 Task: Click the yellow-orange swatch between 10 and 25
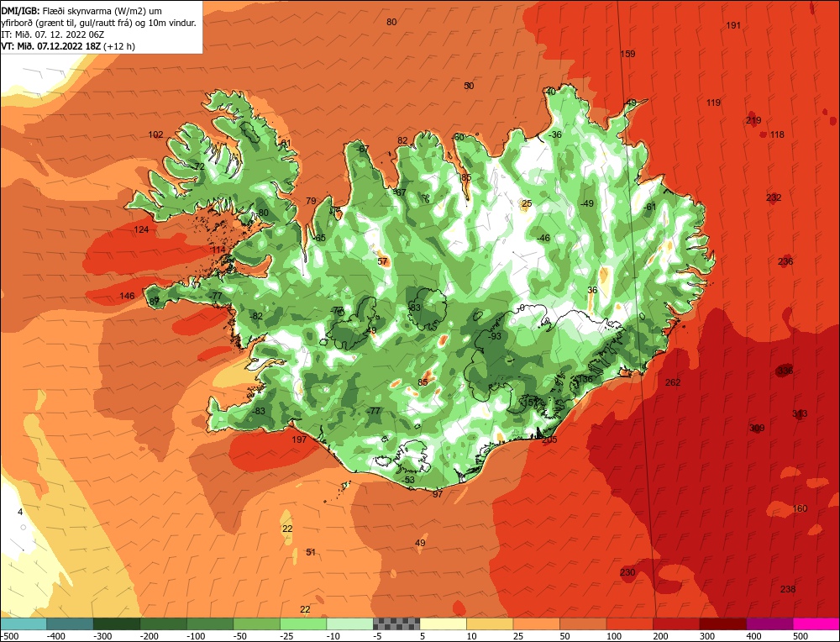[x=490, y=624]
